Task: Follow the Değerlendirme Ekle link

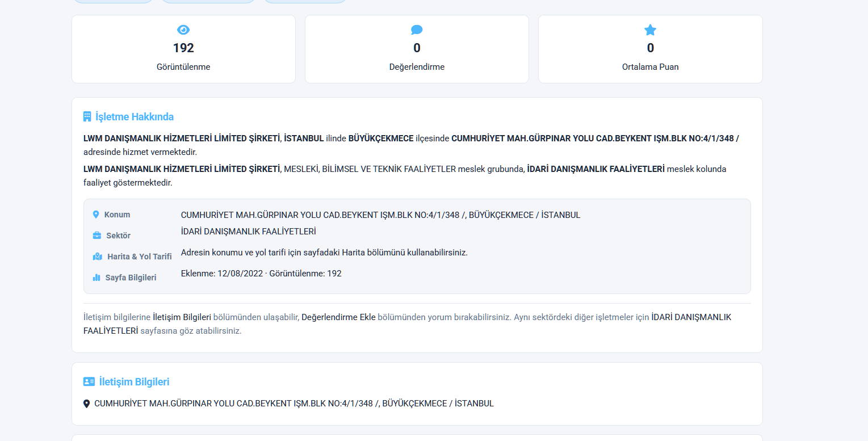Action: click(338, 317)
